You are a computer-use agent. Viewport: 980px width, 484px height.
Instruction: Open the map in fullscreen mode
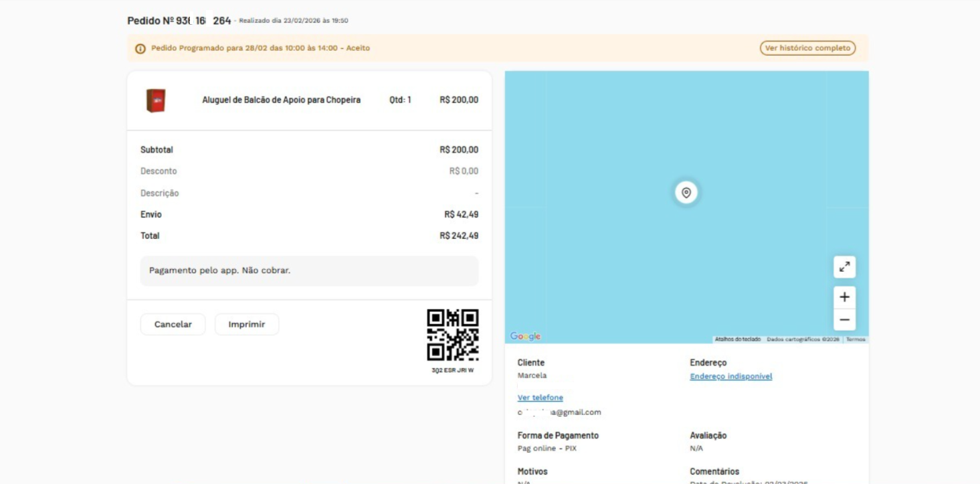click(844, 266)
